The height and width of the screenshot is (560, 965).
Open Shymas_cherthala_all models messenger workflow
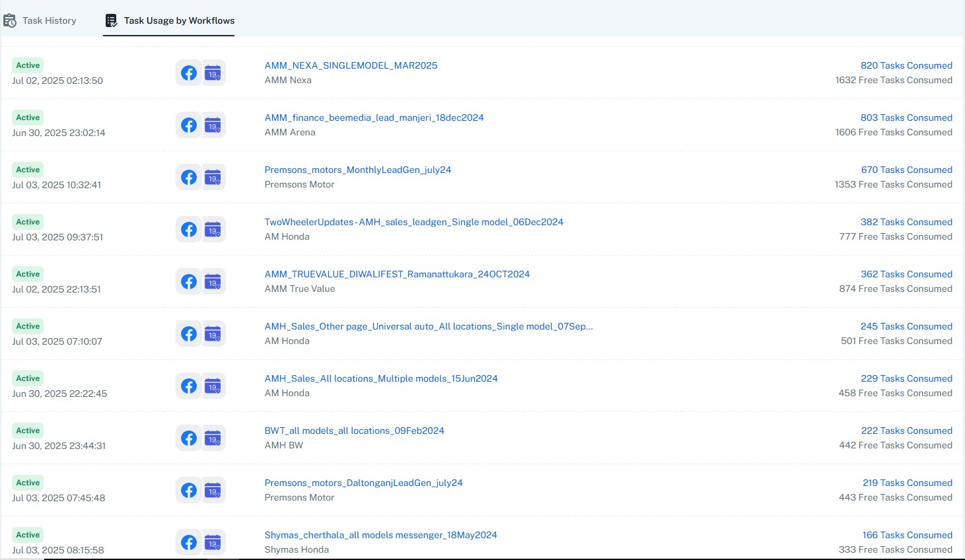[380, 535]
